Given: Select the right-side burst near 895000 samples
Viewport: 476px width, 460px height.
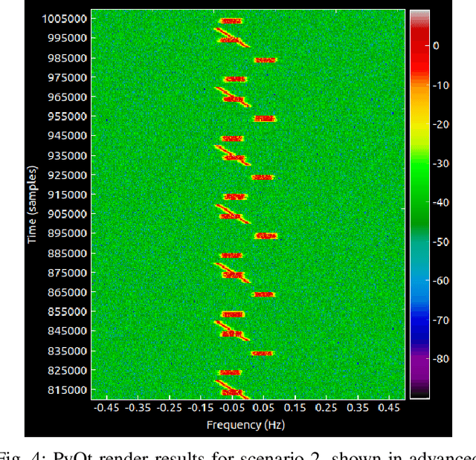Looking at the screenshot, I should click(266, 236).
